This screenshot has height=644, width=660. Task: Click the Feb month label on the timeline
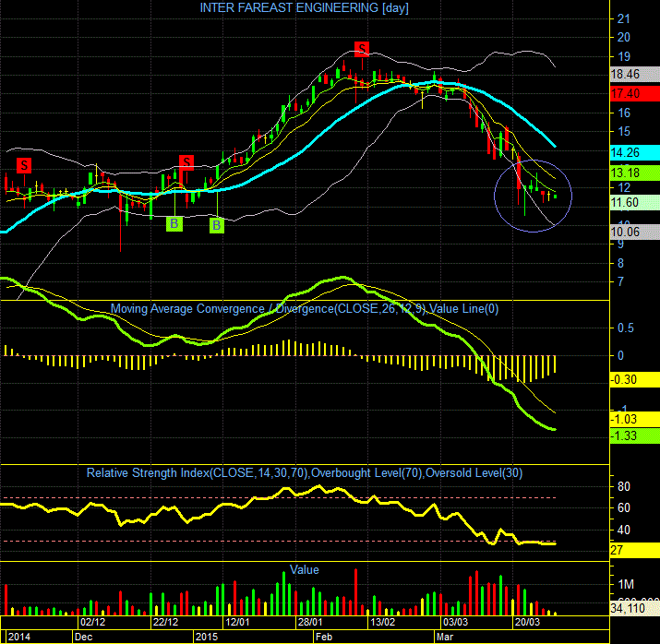(x=324, y=637)
